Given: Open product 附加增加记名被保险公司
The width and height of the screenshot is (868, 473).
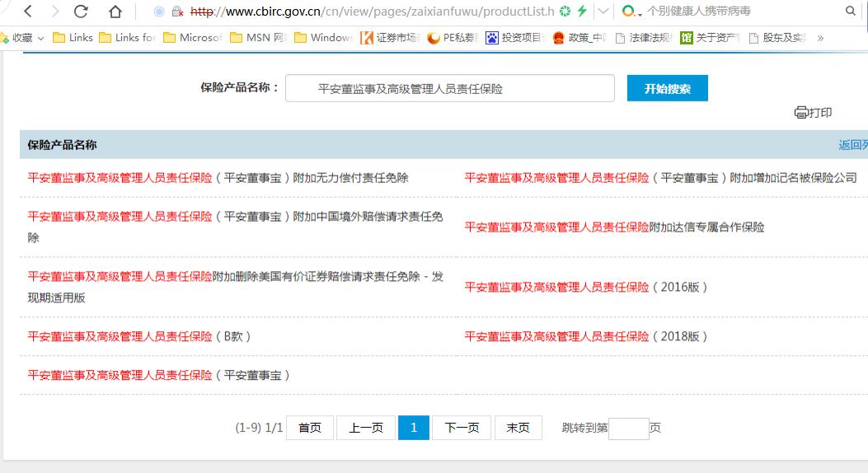Looking at the screenshot, I should pos(660,178).
